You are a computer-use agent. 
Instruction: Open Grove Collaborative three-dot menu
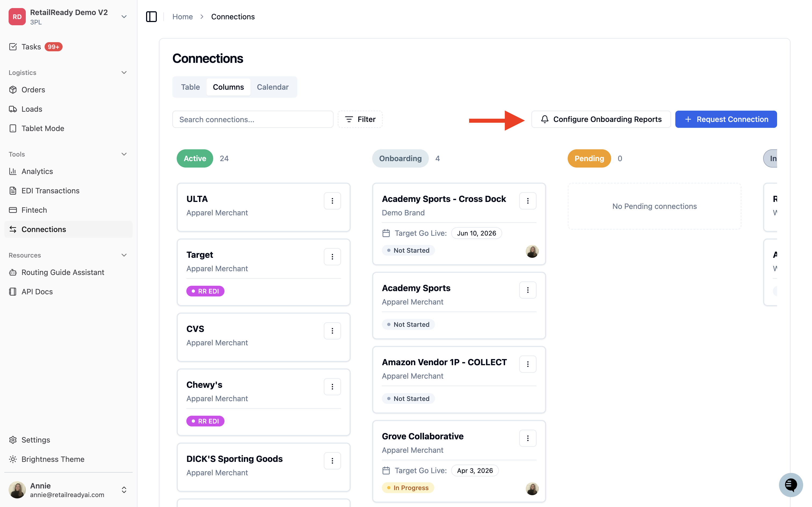point(528,438)
